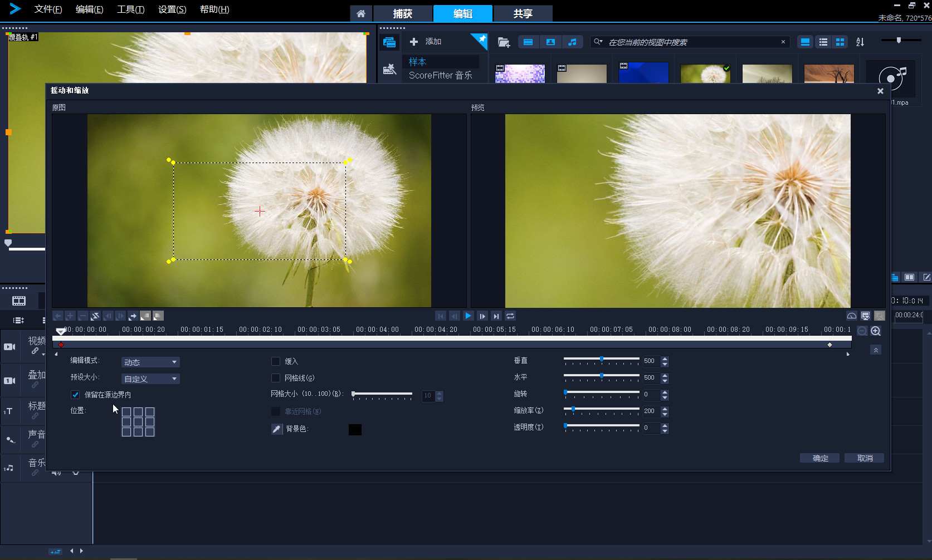The width and height of the screenshot is (932, 560).
Task: Pick background color with eyedropper icon
Action: click(x=277, y=429)
